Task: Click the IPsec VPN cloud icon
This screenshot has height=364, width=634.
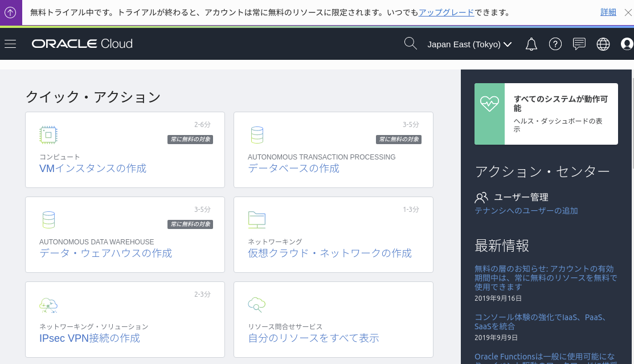Action: coord(48,305)
